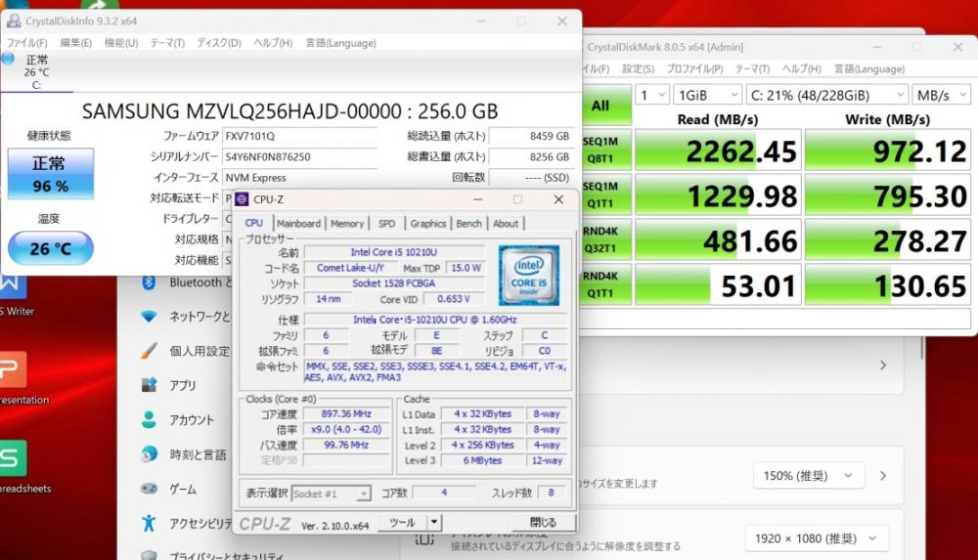Click the Intel Core i5 10210U name value

point(394,252)
